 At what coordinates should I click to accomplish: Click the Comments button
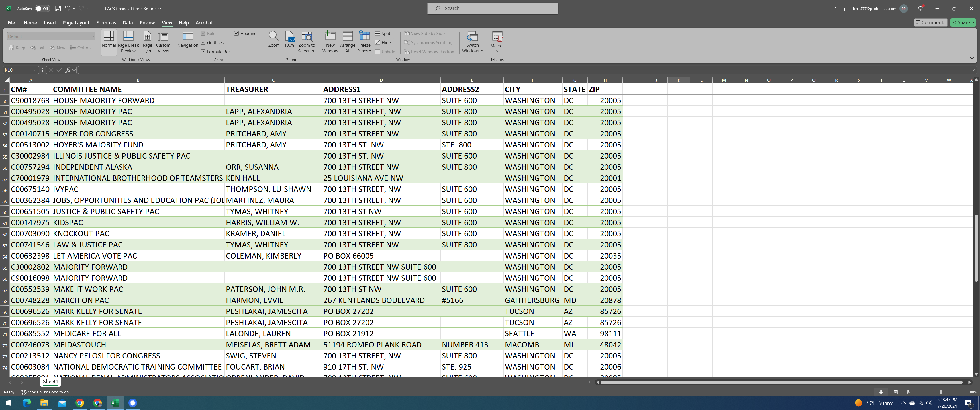click(x=930, y=22)
